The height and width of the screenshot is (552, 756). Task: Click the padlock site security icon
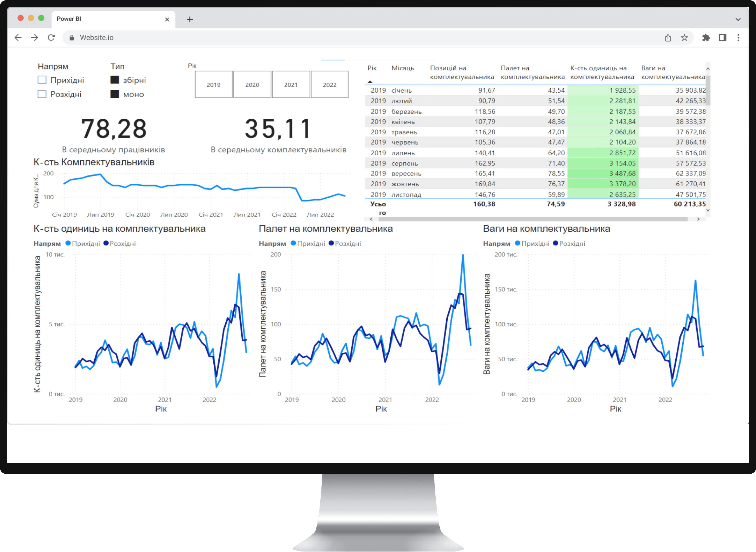point(71,38)
